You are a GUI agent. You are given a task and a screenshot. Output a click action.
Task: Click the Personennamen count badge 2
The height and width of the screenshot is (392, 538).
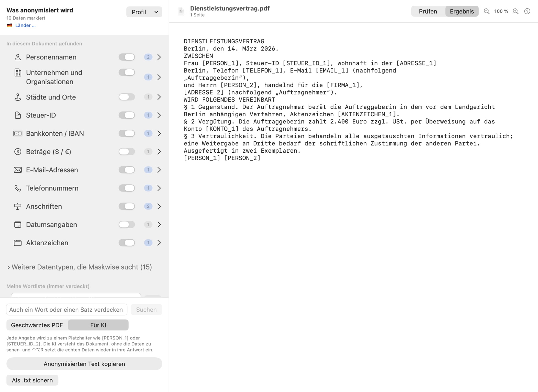pyautogui.click(x=148, y=57)
